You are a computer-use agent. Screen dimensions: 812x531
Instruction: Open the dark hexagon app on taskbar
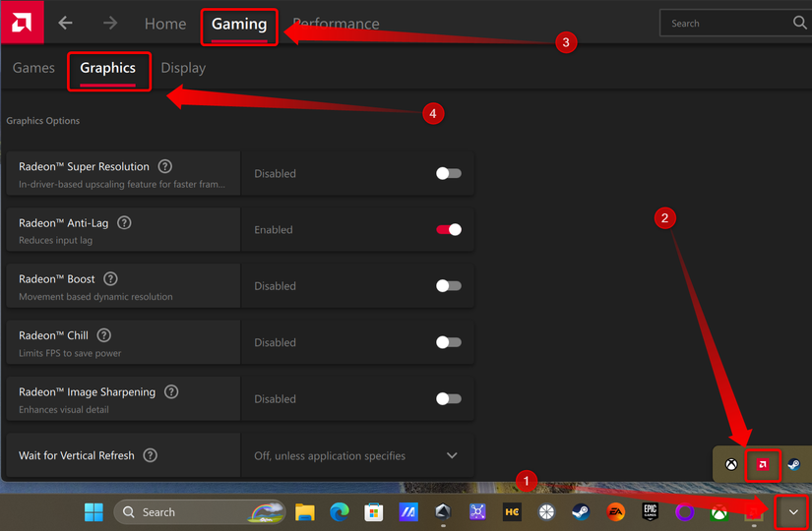point(443,512)
